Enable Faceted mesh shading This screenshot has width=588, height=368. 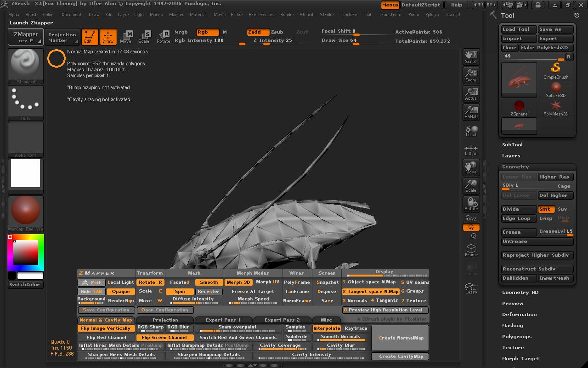(180, 282)
